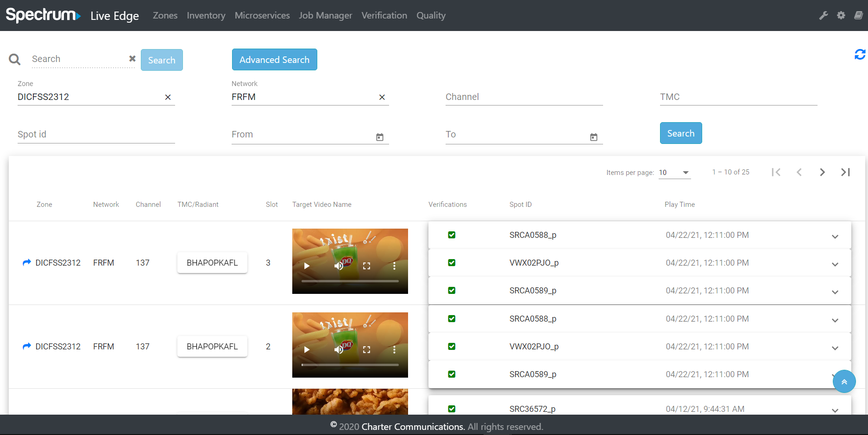Image resolution: width=868 pixels, height=435 pixels.
Task: Jump to the last page of results
Action: click(845, 172)
